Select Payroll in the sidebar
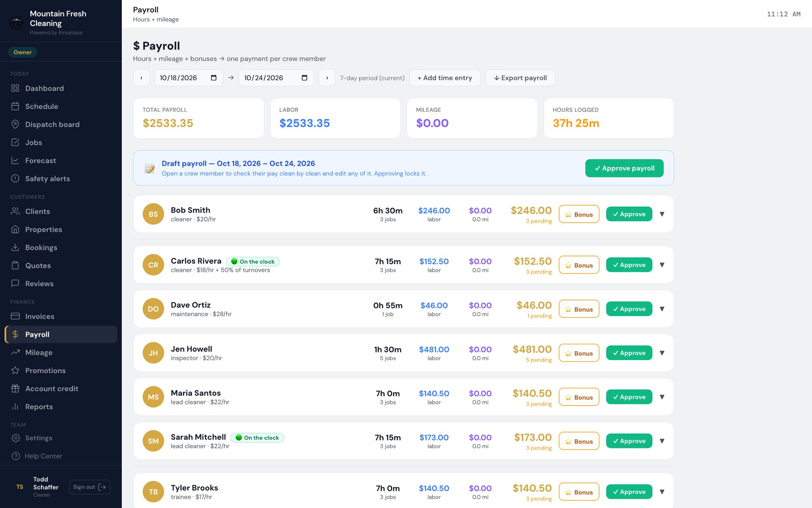Image resolution: width=812 pixels, height=508 pixels. (61, 334)
